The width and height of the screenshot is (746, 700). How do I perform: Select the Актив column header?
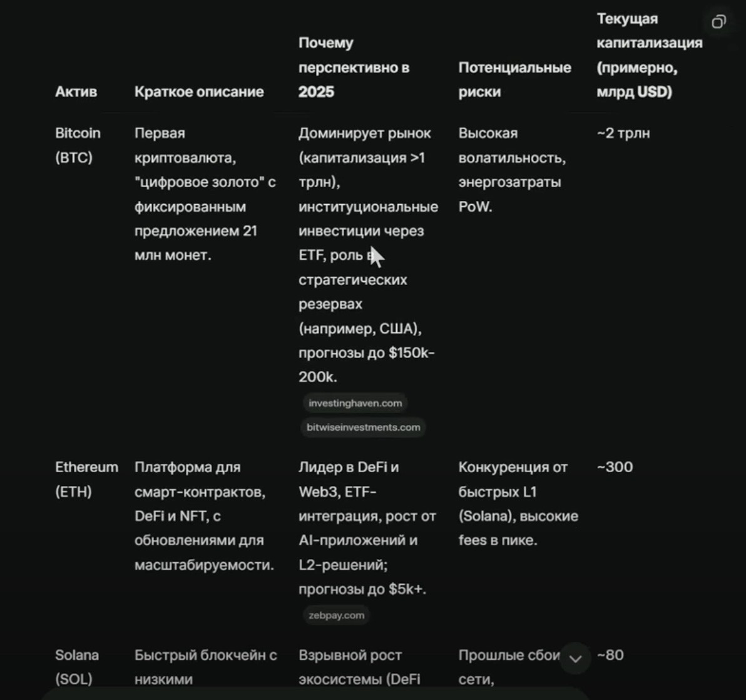pyautogui.click(x=76, y=91)
